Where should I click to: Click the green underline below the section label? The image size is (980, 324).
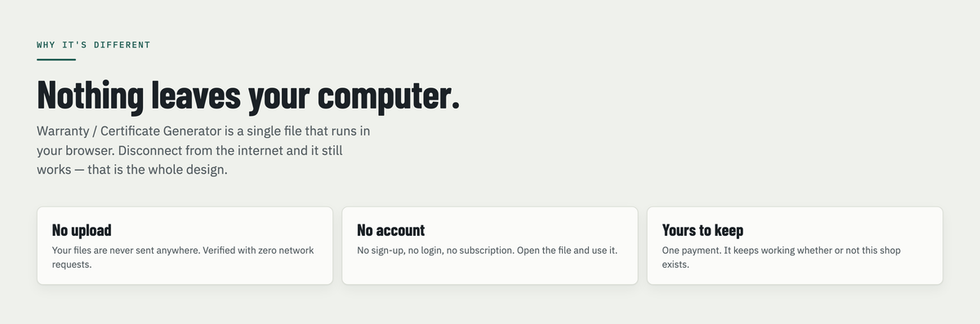(x=56, y=59)
